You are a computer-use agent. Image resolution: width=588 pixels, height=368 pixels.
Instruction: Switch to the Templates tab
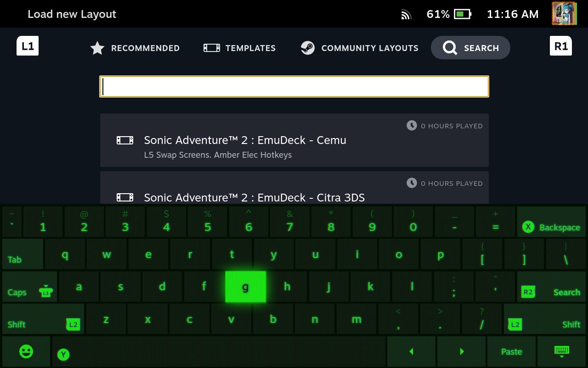239,48
